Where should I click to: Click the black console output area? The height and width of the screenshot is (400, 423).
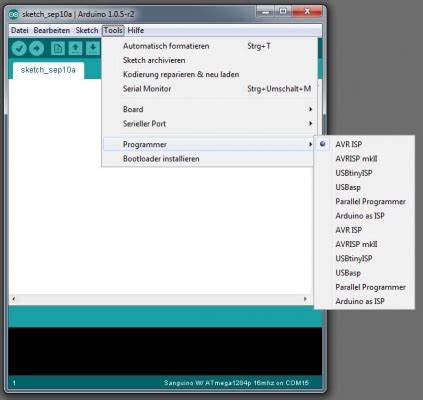point(165,351)
